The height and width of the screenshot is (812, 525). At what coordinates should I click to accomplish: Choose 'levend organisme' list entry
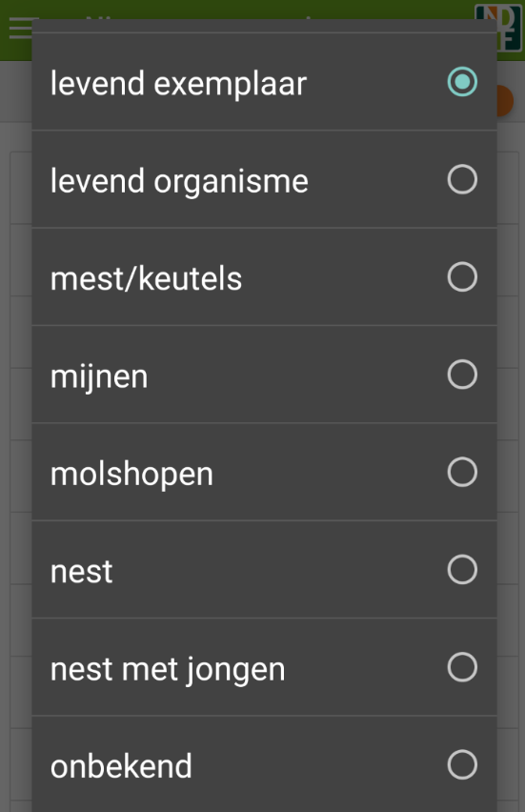click(x=264, y=179)
